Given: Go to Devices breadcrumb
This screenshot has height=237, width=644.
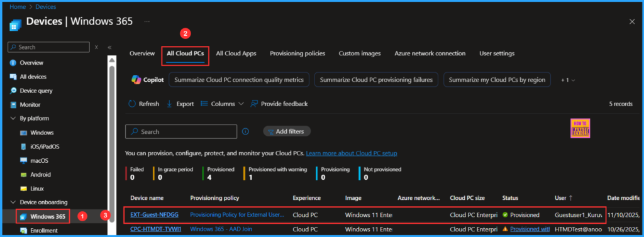Looking at the screenshot, I should click(45, 6).
